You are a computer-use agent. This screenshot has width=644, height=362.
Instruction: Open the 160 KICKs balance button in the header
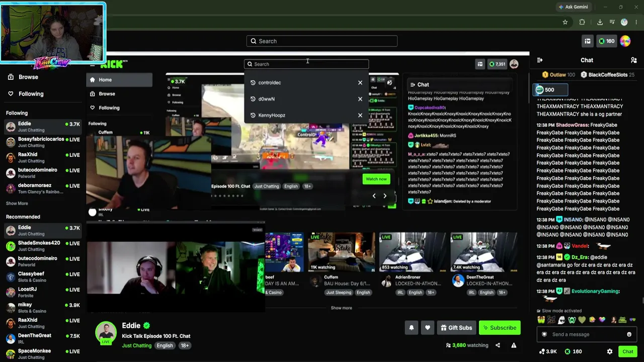(x=606, y=41)
